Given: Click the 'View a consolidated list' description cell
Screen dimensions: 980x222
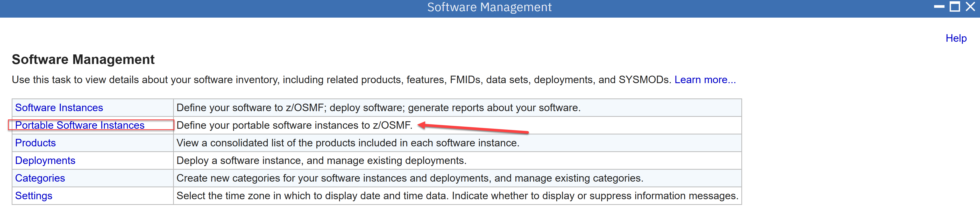Looking at the screenshot, I should [x=348, y=143].
